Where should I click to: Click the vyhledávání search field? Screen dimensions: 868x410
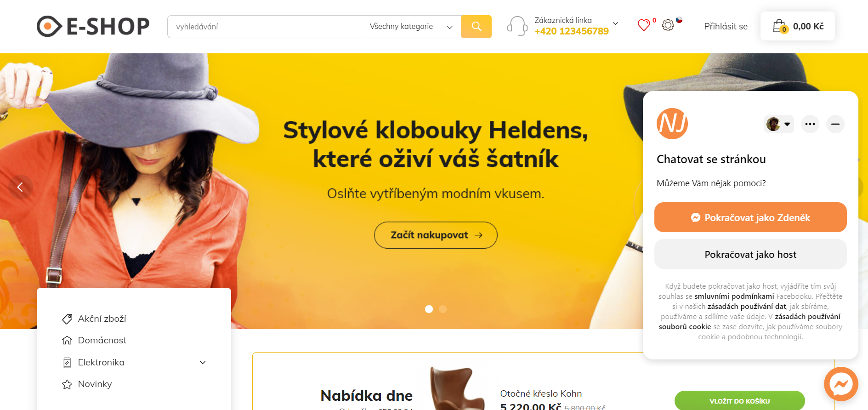tap(264, 27)
